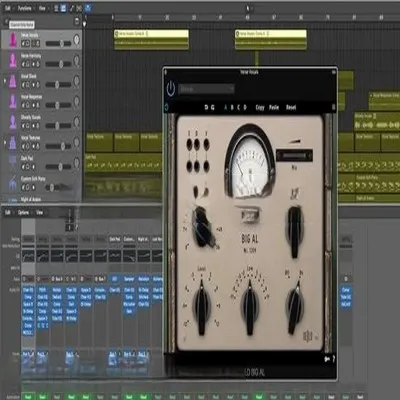Viewport: 400px width, 400px height.
Task: Click tall knob right of BIG AL label
Action: (x=294, y=232)
